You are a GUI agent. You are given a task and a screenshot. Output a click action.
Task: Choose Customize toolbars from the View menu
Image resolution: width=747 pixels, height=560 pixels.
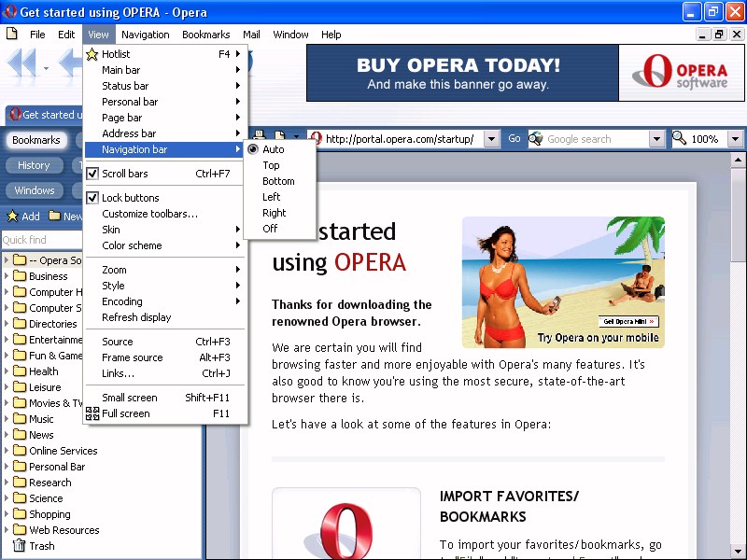[x=149, y=214]
